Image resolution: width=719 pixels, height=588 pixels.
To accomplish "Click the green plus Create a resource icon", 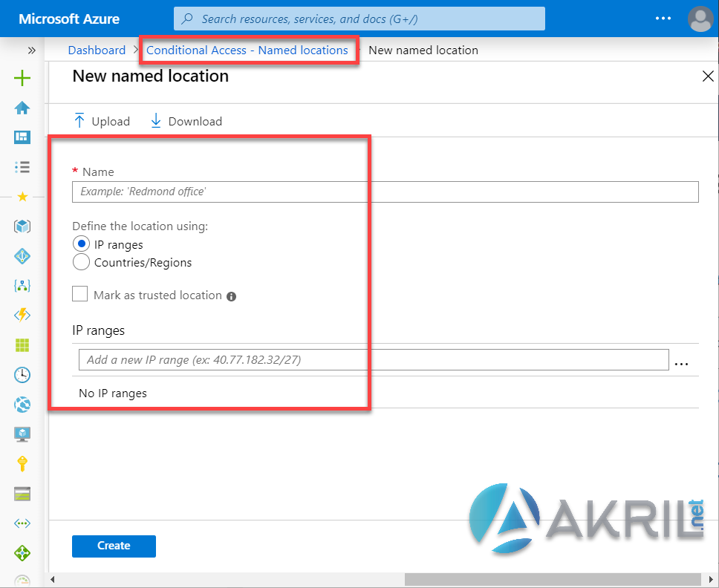I will (22, 78).
